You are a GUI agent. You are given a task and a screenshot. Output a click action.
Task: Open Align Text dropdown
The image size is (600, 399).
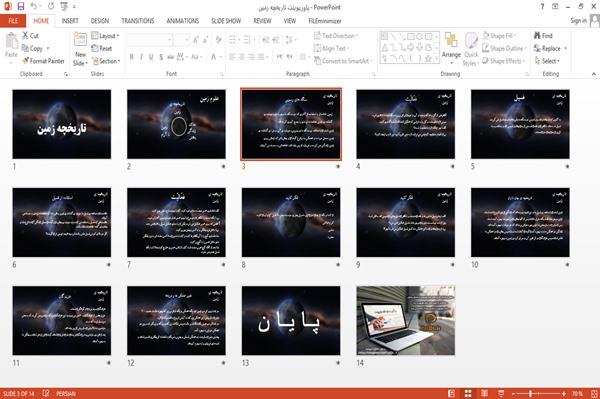click(331, 48)
